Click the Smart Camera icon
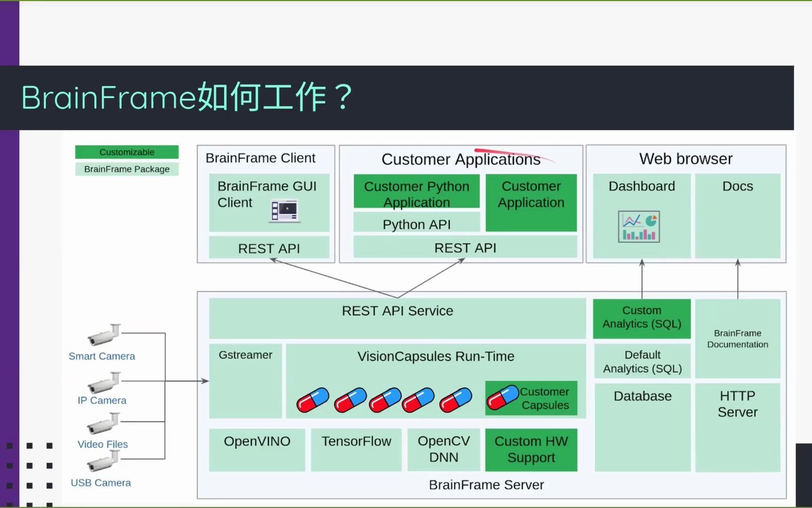Viewport: 812px width, 508px height. click(103, 335)
